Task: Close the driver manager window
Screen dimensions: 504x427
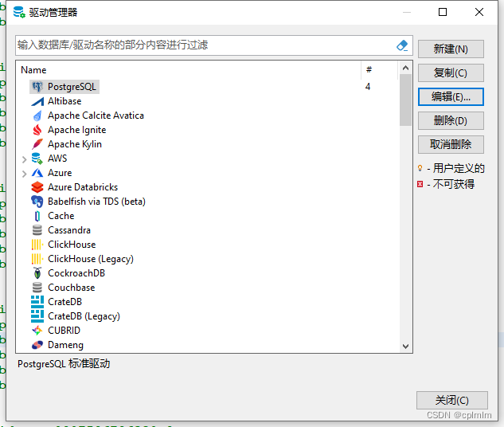Action: pyautogui.click(x=479, y=12)
